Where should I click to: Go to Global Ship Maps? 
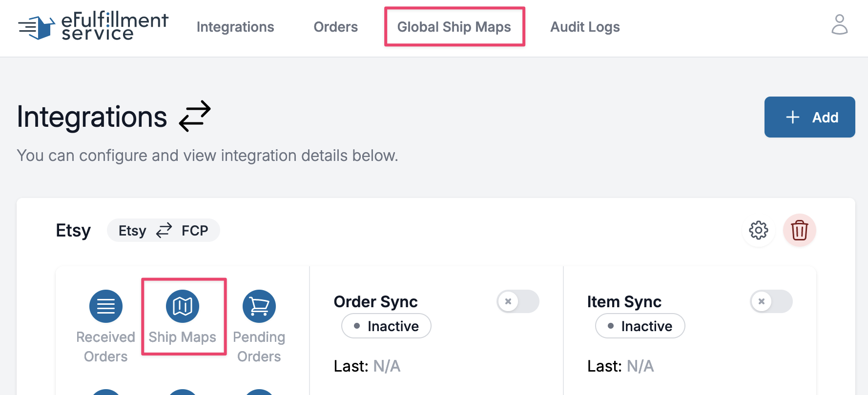pyautogui.click(x=454, y=27)
